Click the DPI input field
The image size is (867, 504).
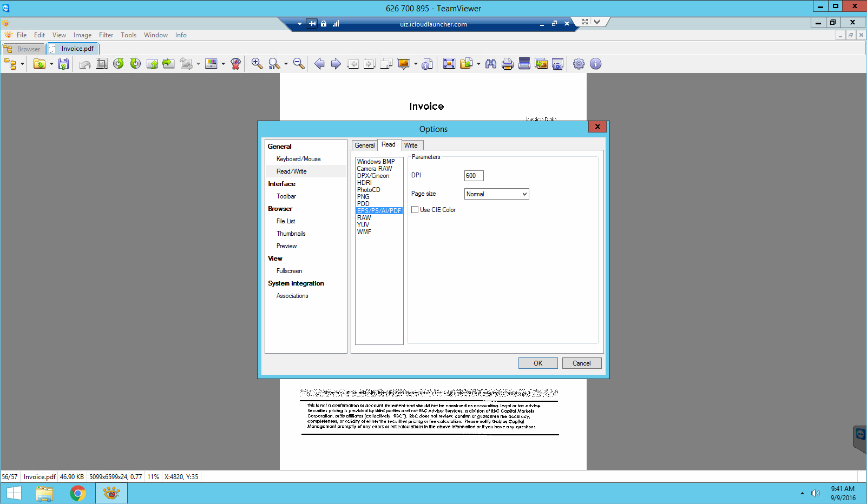pyautogui.click(x=474, y=176)
